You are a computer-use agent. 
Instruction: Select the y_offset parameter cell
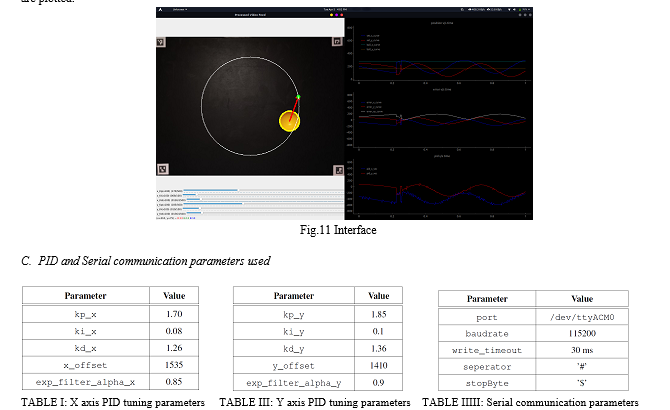click(294, 366)
